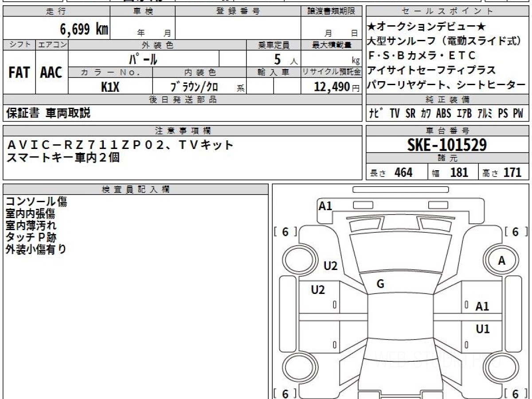Click the 保証書 車両取説 text

click(48, 113)
